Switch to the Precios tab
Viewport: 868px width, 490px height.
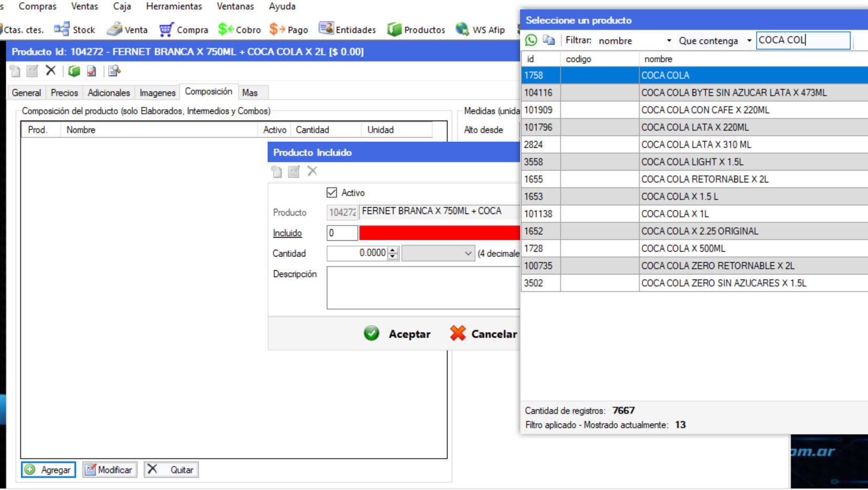pyautogui.click(x=64, y=93)
